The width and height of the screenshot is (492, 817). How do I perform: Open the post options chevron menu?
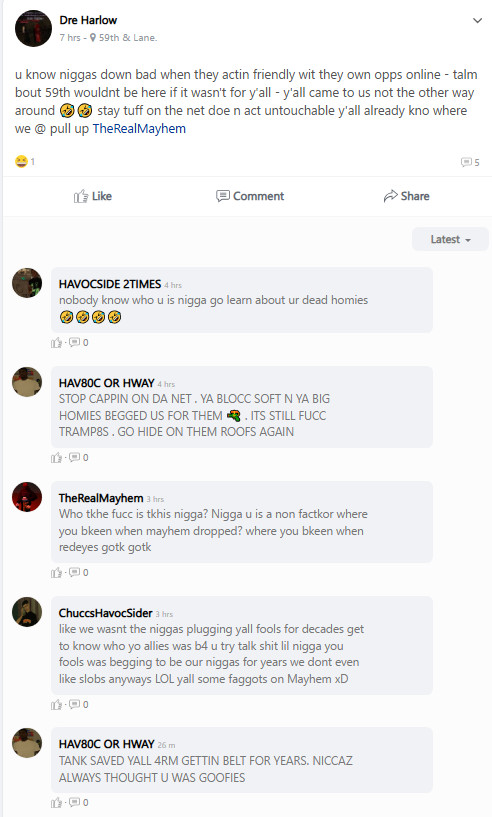click(477, 21)
